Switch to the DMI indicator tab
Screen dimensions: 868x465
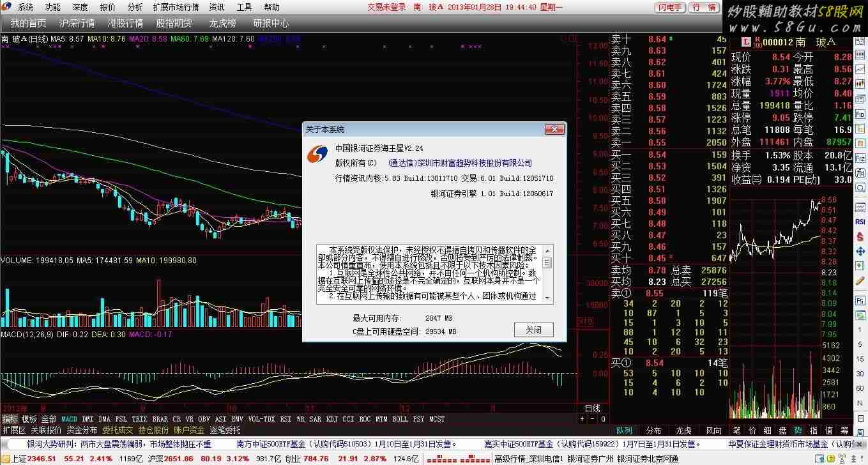pos(88,419)
